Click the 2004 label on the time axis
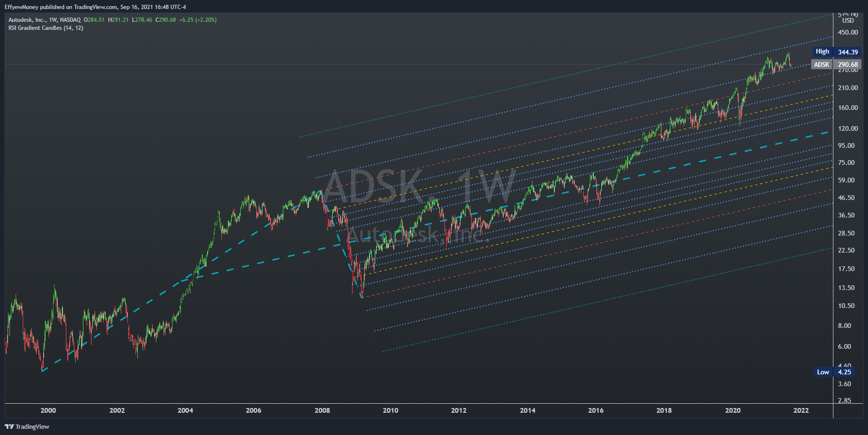868x435 pixels. 185,410
